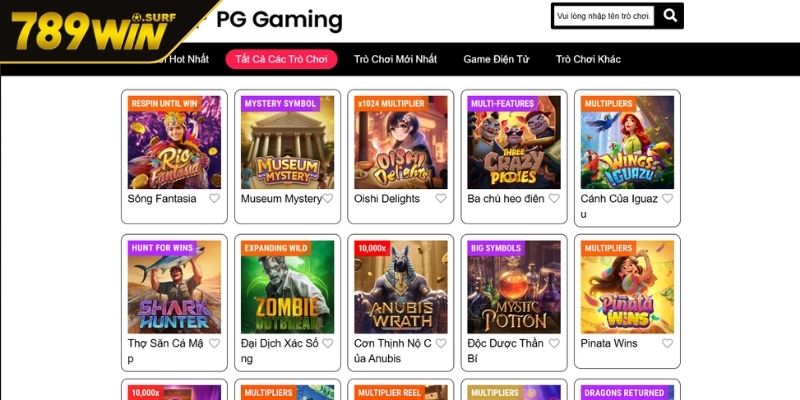Favorite Sóng Fantasia with heart icon

tap(214, 198)
